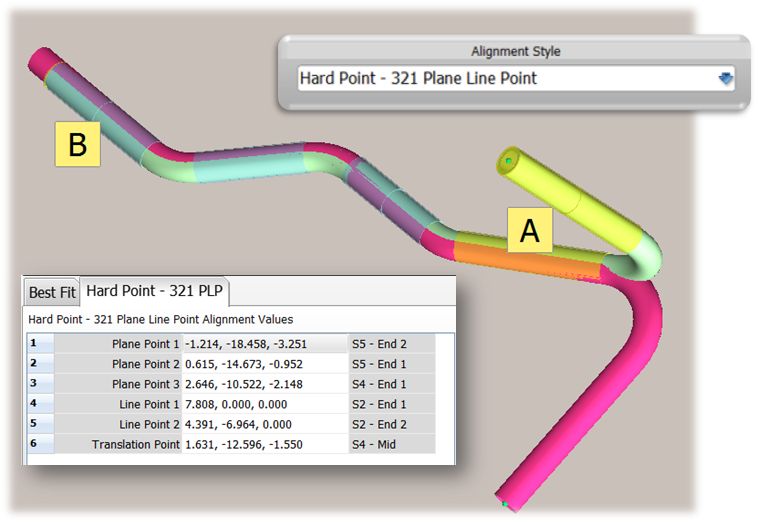Select the S4 - Mid reference cell
The image size is (758, 522).
pyautogui.click(x=390, y=444)
